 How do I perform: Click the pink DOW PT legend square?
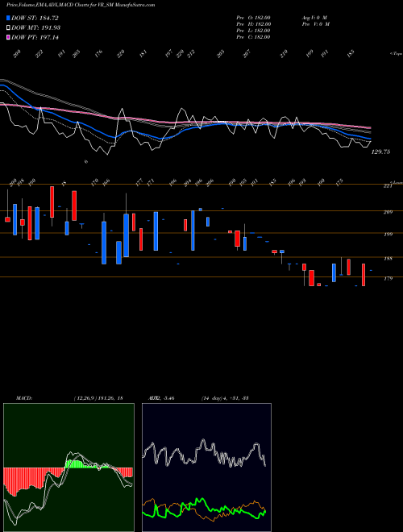pos(8,37)
